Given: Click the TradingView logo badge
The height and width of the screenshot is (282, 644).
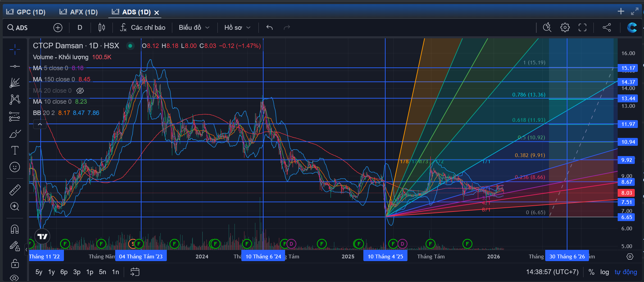Looking at the screenshot, I should click(x=42, y=236).
